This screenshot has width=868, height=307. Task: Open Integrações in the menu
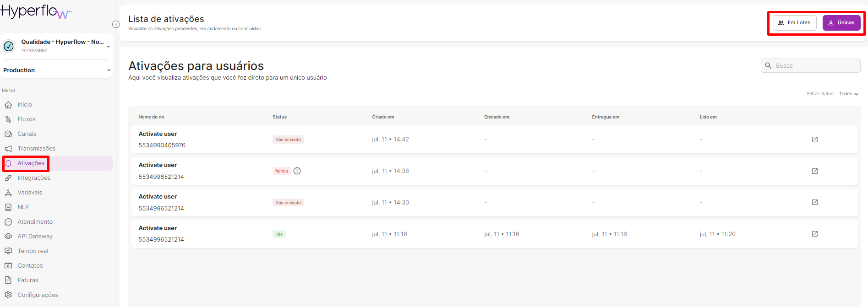pos(34,178)
